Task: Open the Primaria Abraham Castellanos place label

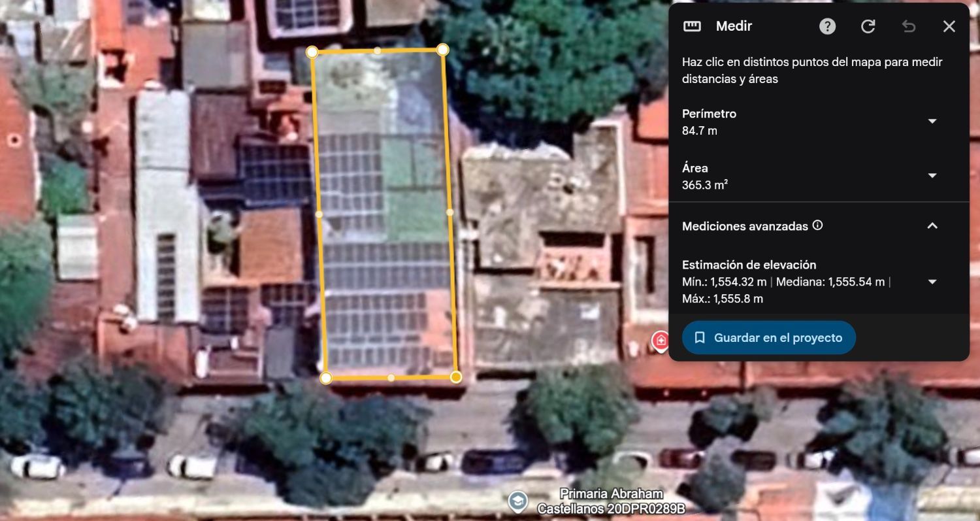Action: (610, 501)
